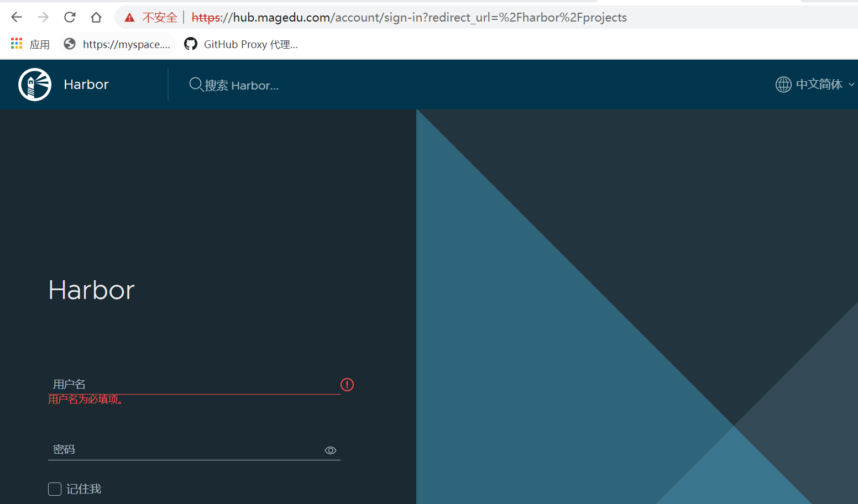Open the 中文简体 language dropdown
The height and width of the screenshot is (504, 858).
(x=819, y=85)
